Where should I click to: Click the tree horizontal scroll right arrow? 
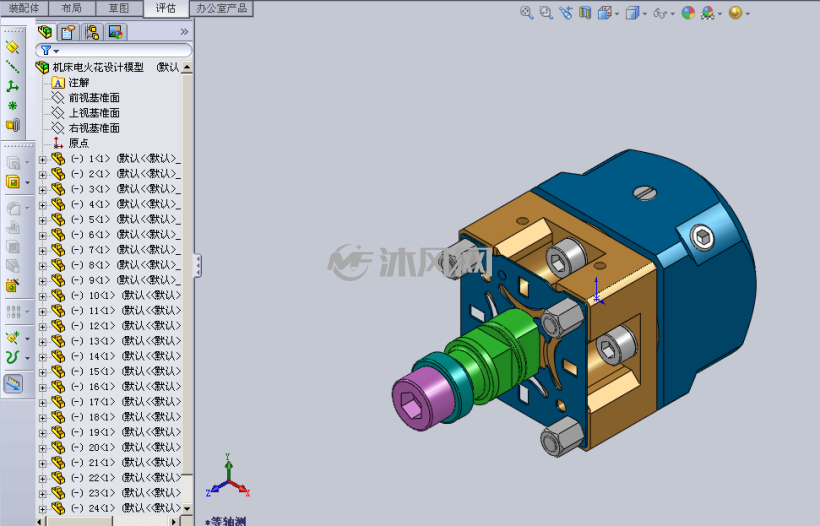pyautogui.click(x=174, y=521)
